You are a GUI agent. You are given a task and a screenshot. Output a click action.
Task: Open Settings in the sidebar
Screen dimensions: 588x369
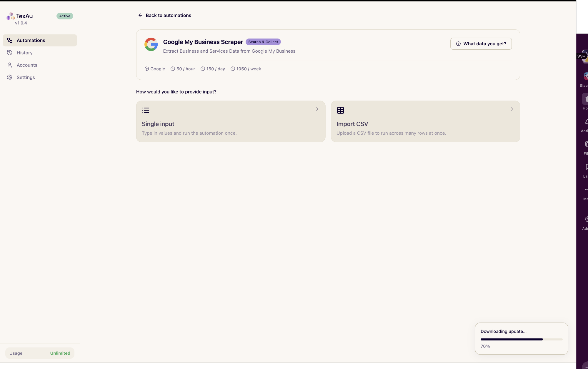click(x=40, y=77)
